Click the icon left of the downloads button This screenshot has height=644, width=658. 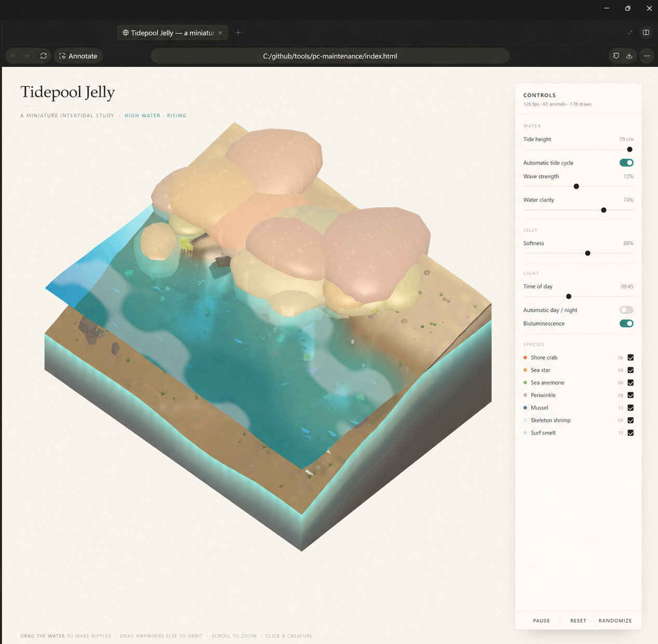pos(616,56)
